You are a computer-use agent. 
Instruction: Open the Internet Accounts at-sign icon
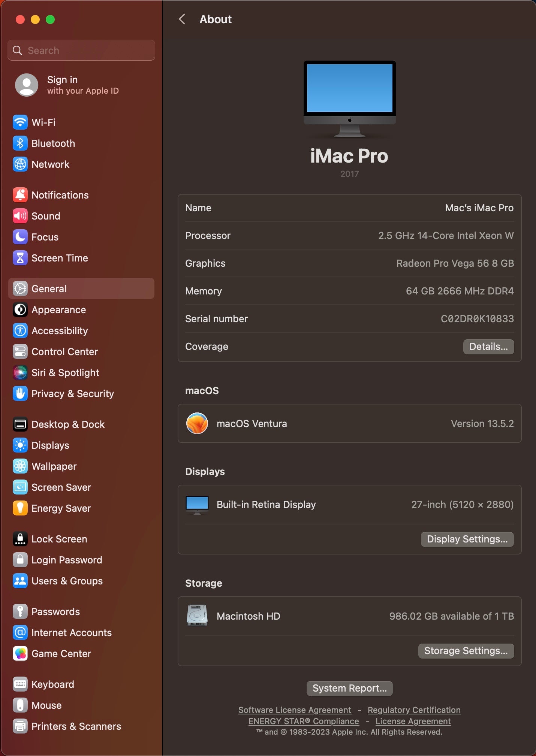click(20, 632)
